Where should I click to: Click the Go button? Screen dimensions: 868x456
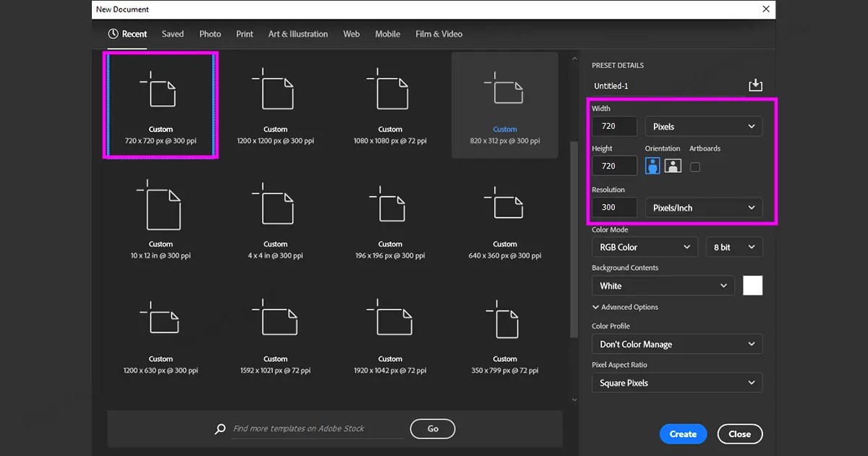pyautogui.click(x=433, y=428)
